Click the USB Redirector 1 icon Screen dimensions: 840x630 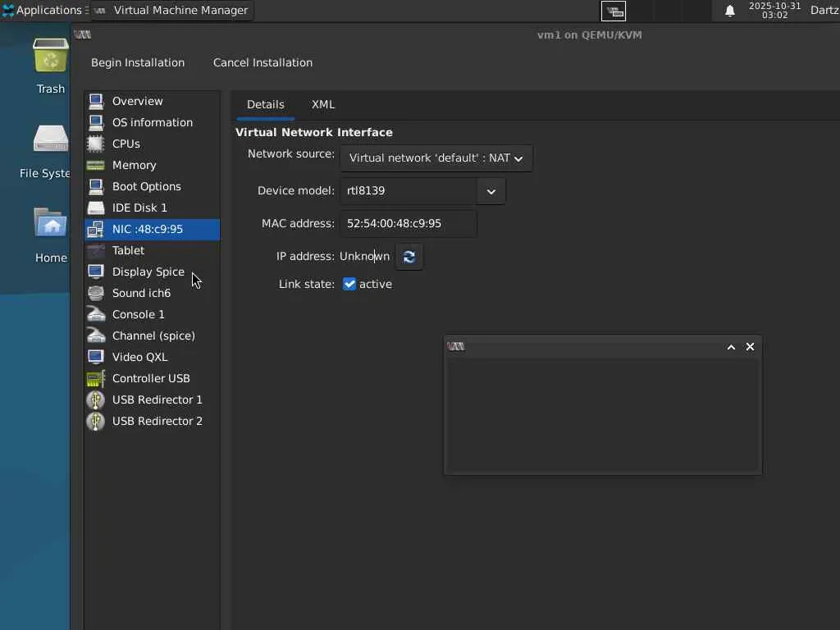click(x=96, y=399)
